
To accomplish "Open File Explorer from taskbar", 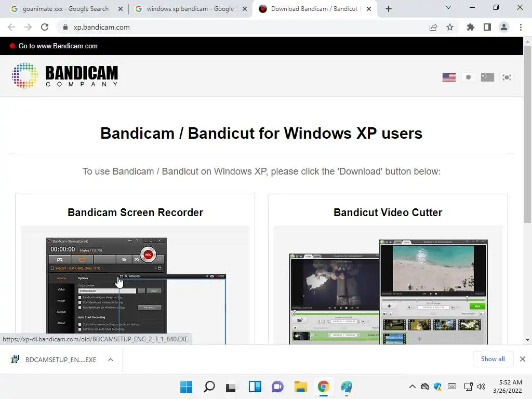I will tap(301, 387).
